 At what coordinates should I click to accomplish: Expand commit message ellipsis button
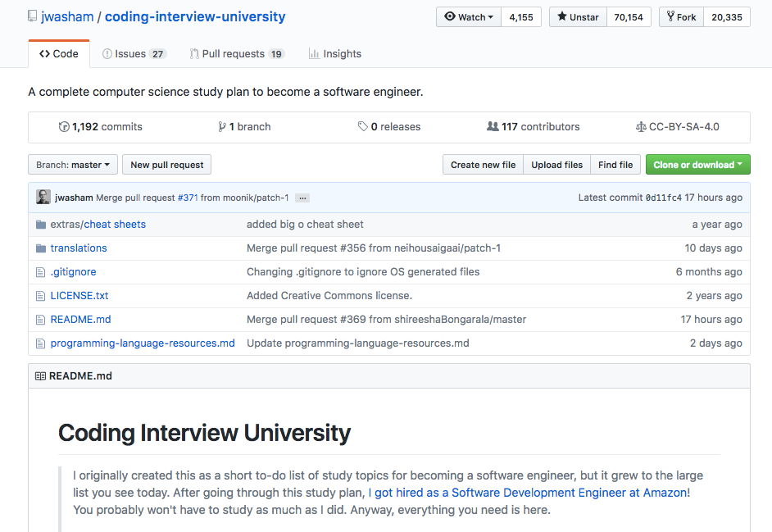pos(302,198)
